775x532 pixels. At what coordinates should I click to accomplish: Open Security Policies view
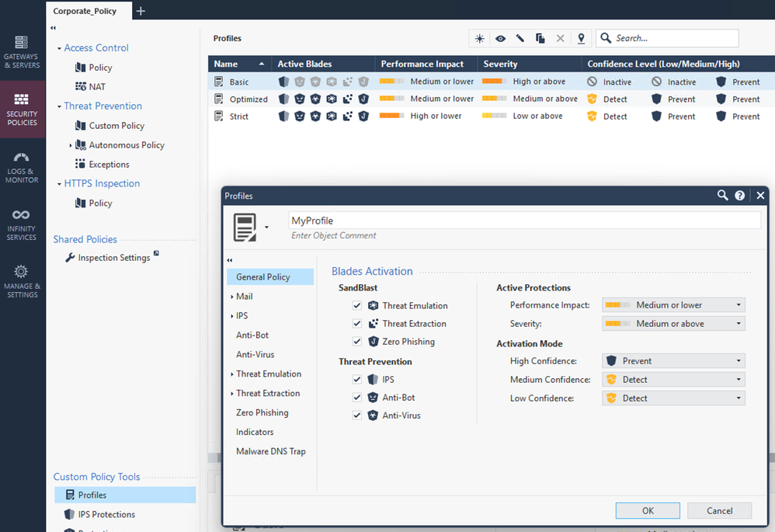tap(23, 109)
